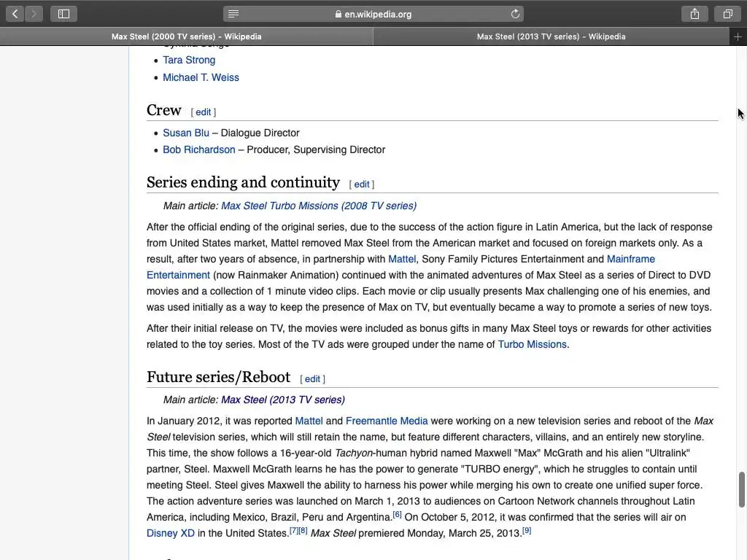The width and height of the screenshot is (747, 560).
Task: Open the Bob Richardson link
Action: [x=199, y=149]
